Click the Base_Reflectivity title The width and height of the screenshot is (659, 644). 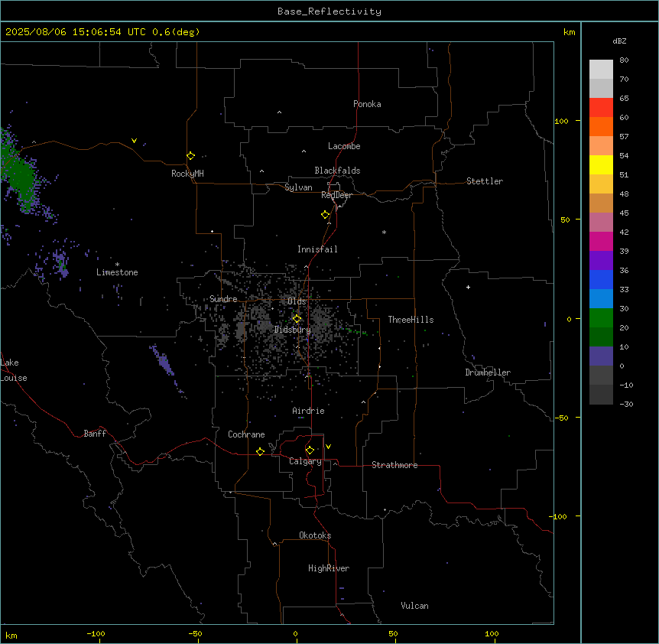tap(329, 11)
